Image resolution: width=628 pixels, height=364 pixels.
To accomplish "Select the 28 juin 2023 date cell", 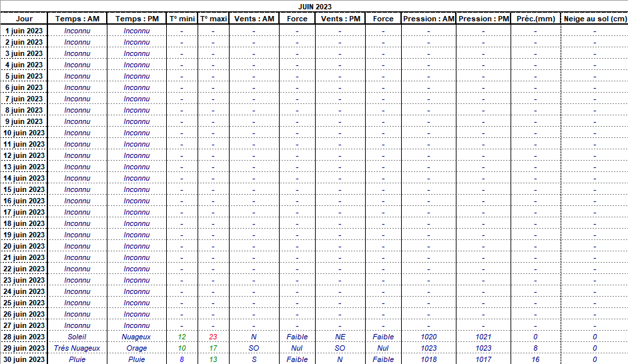I will click(24, 337).
